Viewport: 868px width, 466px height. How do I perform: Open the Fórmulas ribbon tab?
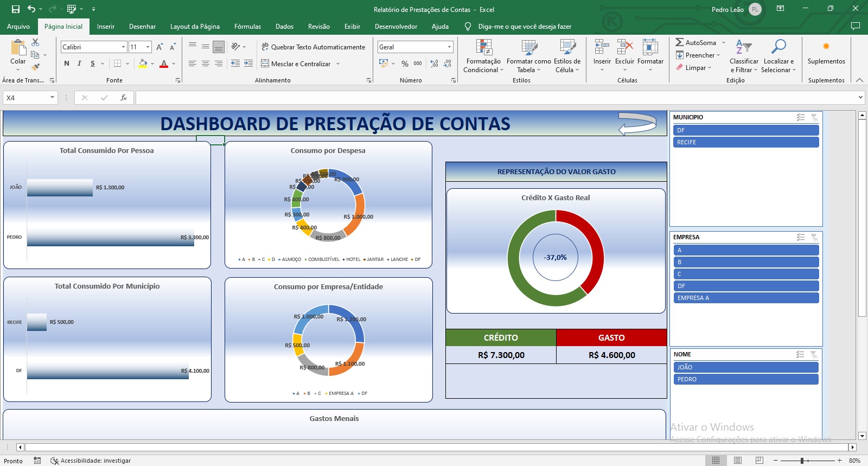[x=247, y=26]
